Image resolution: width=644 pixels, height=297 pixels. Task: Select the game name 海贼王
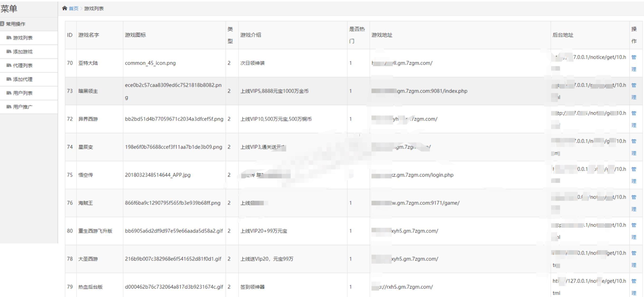click(86, 203)
